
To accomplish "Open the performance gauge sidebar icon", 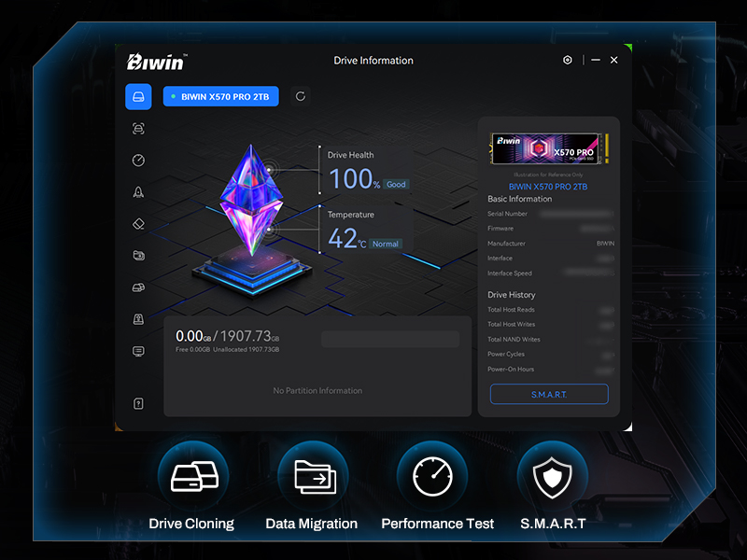I will point(138,160).
